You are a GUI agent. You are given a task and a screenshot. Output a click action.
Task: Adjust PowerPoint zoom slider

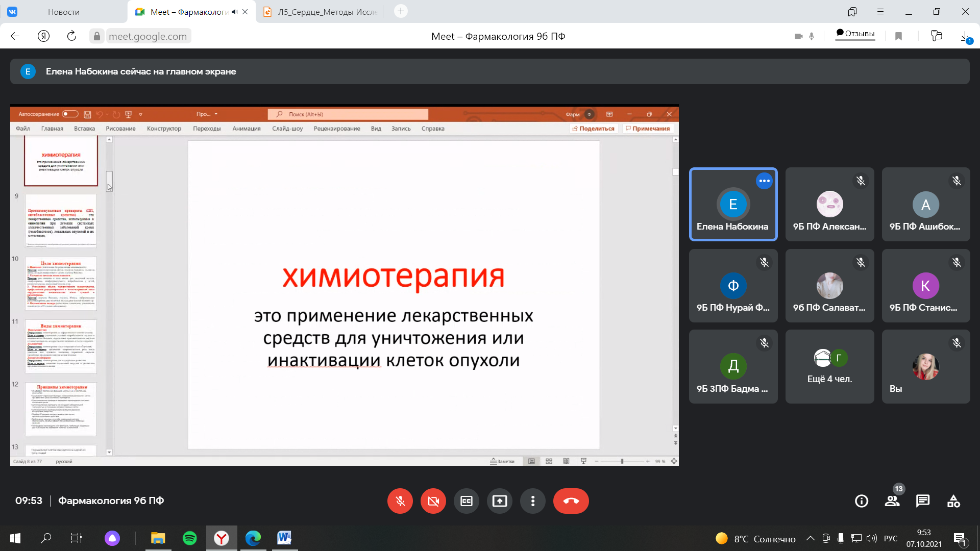pos(622,461)
